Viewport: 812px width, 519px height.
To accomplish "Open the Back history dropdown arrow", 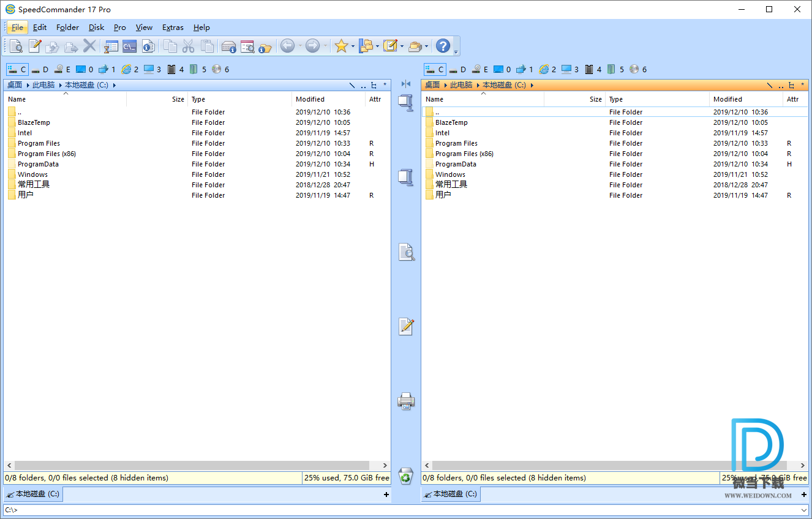I will (x=299, y=47).
